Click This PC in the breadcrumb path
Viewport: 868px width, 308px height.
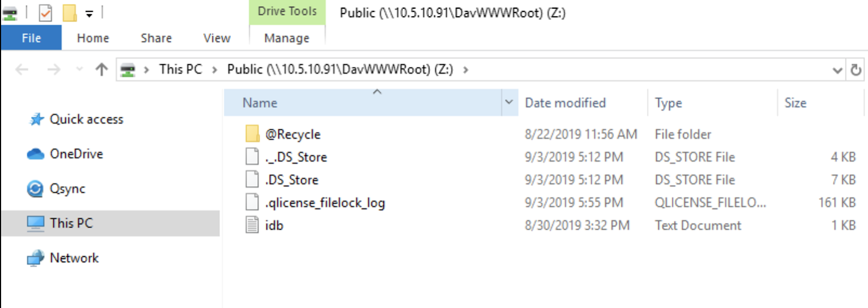tap(180, 70)
